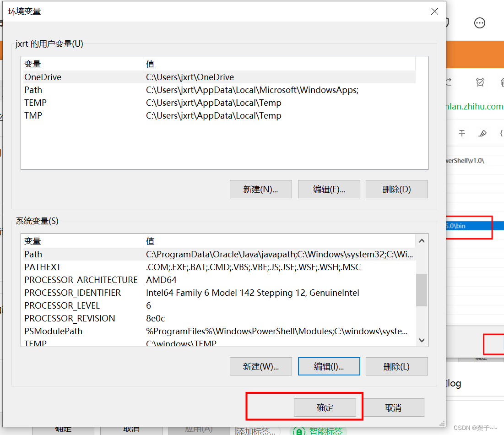
Task: Click the 8e0c value cell
Action: click(155, 319)
